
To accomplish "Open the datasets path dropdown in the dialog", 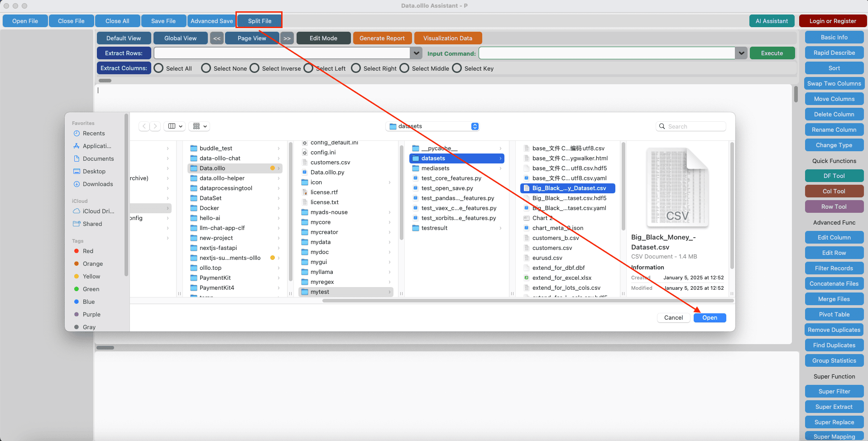I will pos(475,126).
